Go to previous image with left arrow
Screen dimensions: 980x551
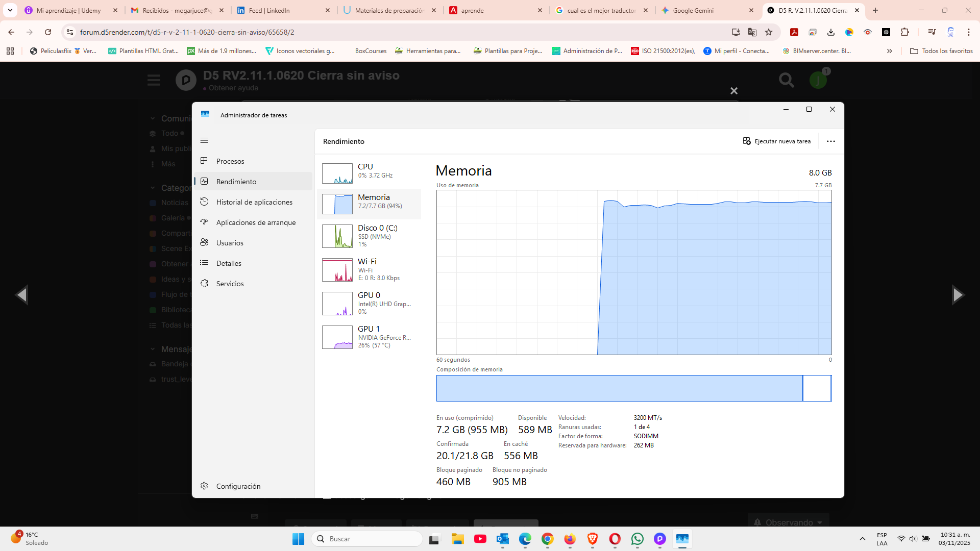[x=21, y=295]
